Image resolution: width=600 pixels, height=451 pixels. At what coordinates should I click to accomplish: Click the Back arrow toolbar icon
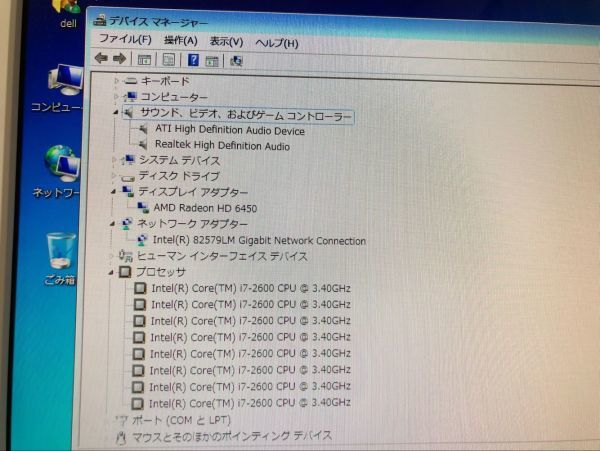point(101,58)
